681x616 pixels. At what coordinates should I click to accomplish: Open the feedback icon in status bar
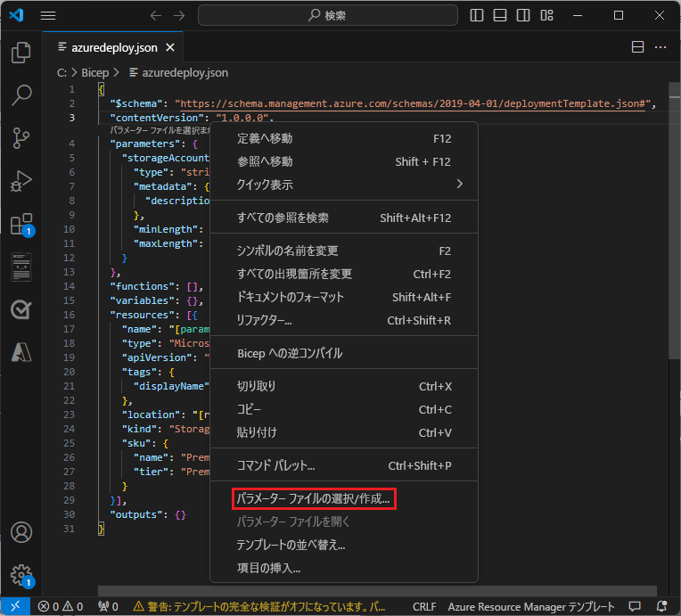(x=635, y=606)
